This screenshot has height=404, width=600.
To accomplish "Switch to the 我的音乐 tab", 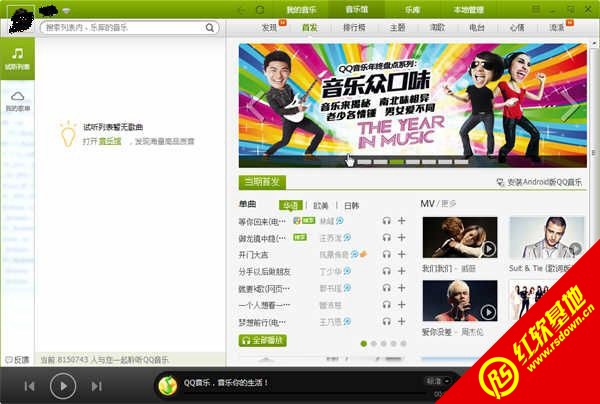I will click(301, 10).
